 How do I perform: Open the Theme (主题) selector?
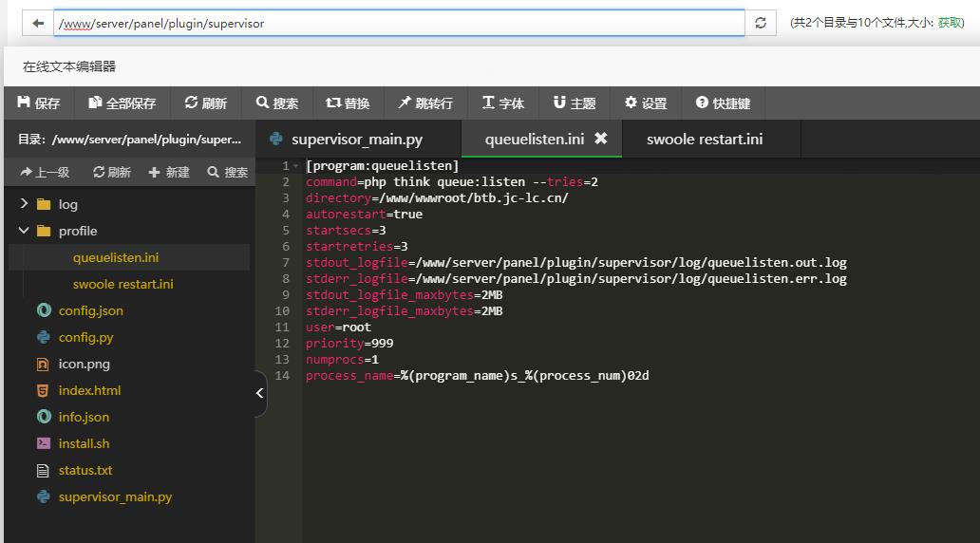[x=575, y=103]
